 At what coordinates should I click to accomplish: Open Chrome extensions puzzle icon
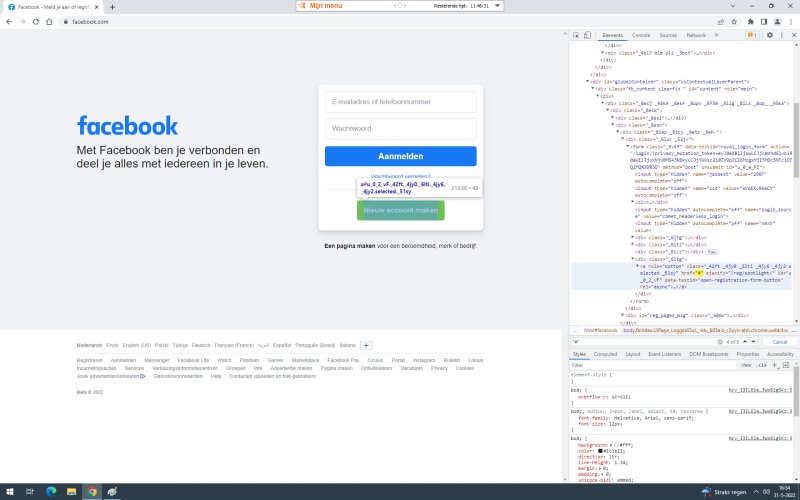point(751,22)
